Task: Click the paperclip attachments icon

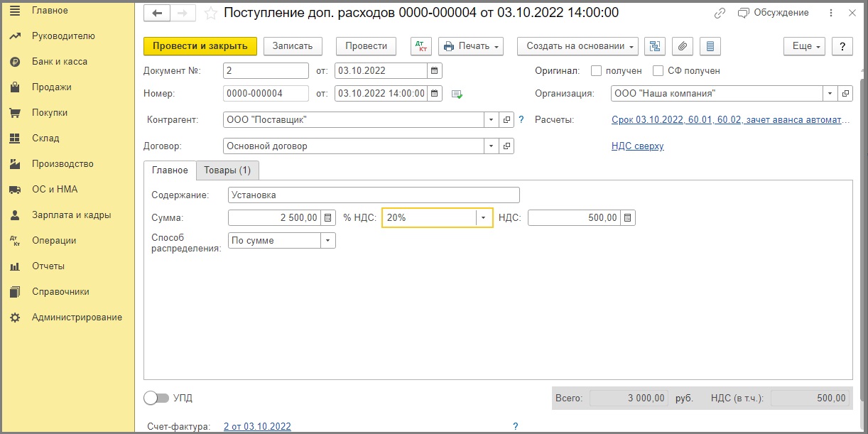Action: [682, 46]
